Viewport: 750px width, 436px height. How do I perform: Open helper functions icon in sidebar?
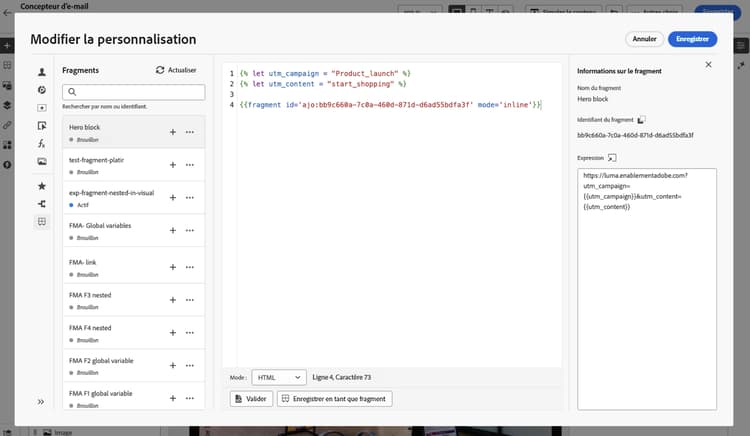point(42,143)
